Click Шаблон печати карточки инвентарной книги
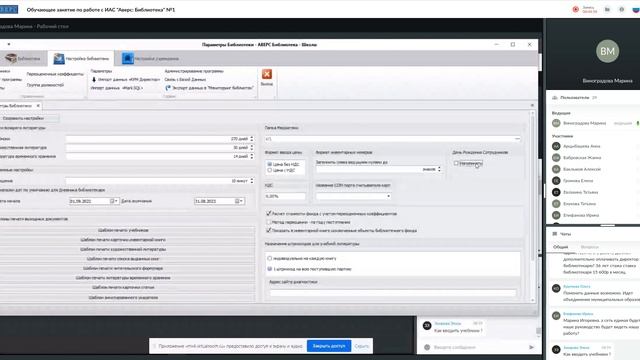Image resolution: width=640 pixels, height=360 pixels. point(123,240)
